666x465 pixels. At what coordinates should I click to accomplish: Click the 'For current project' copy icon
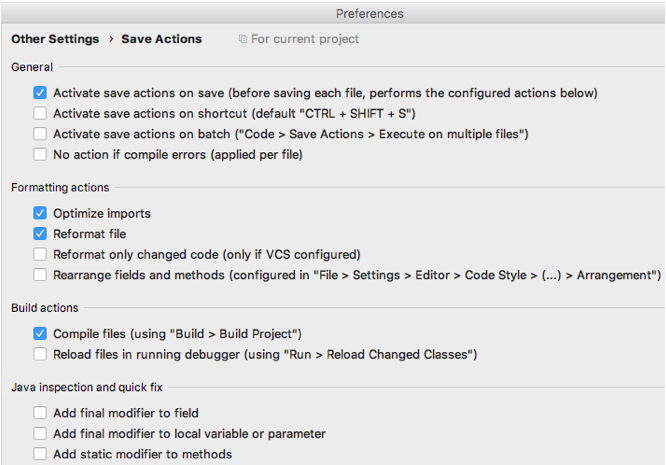pyautogui.click(x=243, y=39)
